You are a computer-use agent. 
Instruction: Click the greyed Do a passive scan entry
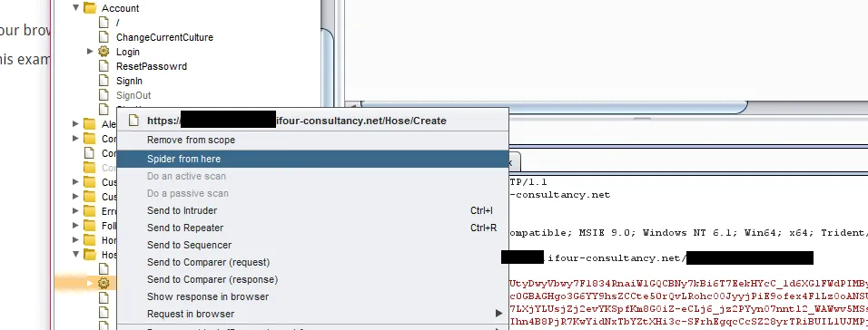(x=312, y=193)
